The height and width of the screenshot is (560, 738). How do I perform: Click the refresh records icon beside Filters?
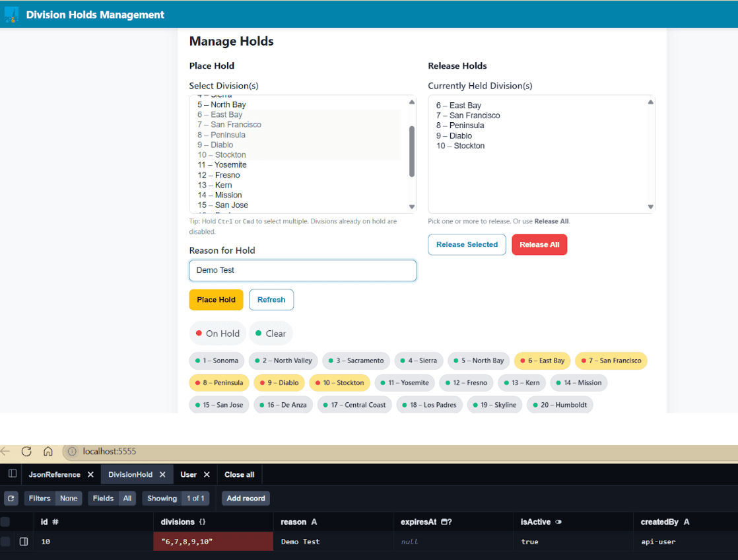pyautogui.click(x=11, y=499)
